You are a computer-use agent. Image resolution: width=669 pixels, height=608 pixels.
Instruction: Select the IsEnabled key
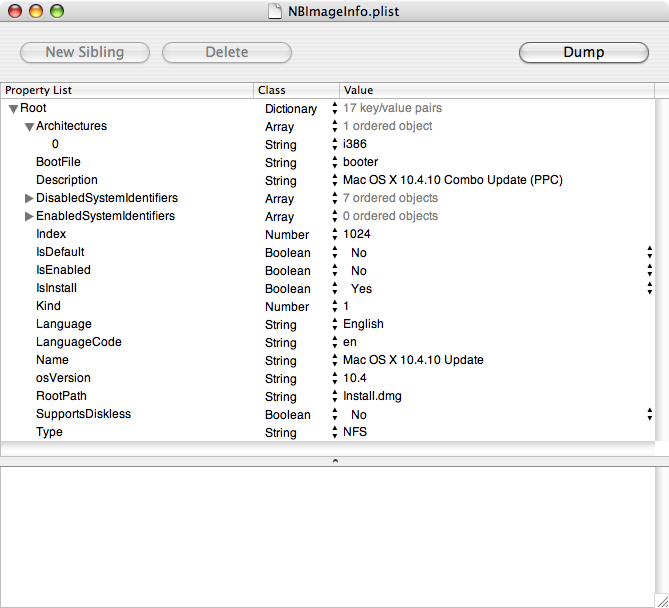tap(63, 270)
